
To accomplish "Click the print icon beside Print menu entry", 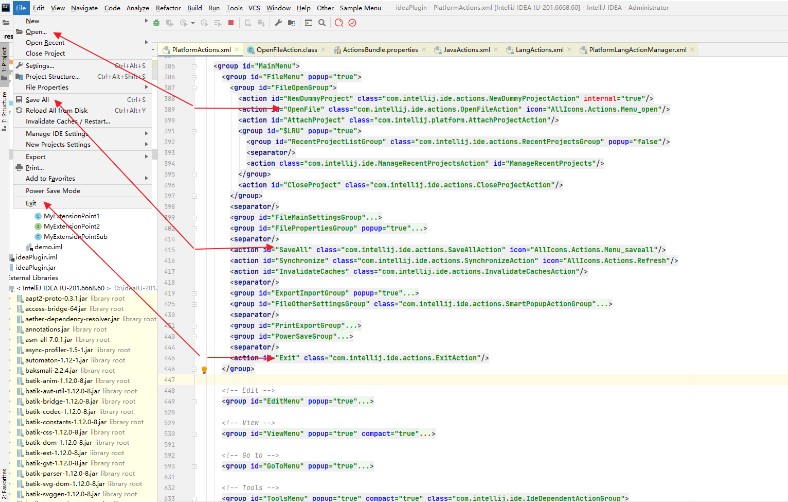I will coord(19,167).
